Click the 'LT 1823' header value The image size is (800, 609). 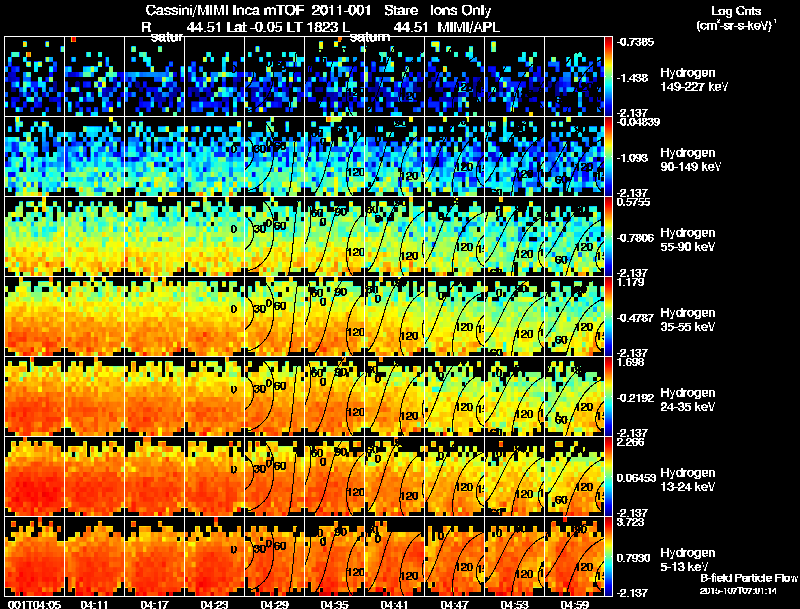311,28
